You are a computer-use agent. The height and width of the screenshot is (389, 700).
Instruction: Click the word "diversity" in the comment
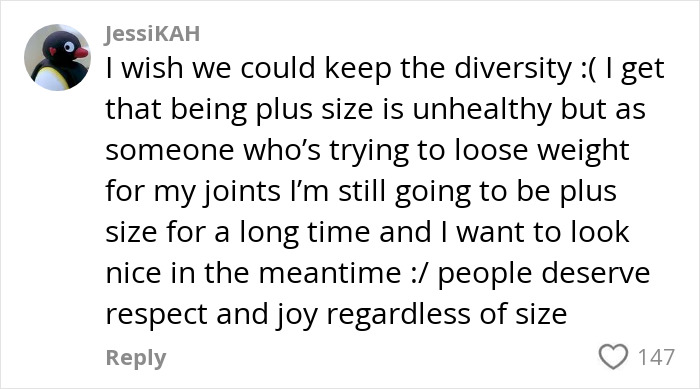coord(513,68)
